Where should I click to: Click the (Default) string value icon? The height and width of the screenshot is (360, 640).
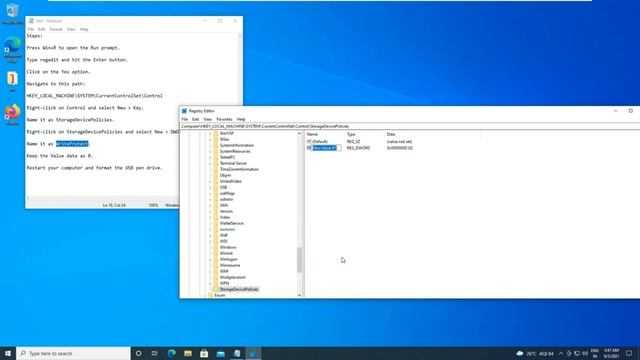(x=309, y=142)
